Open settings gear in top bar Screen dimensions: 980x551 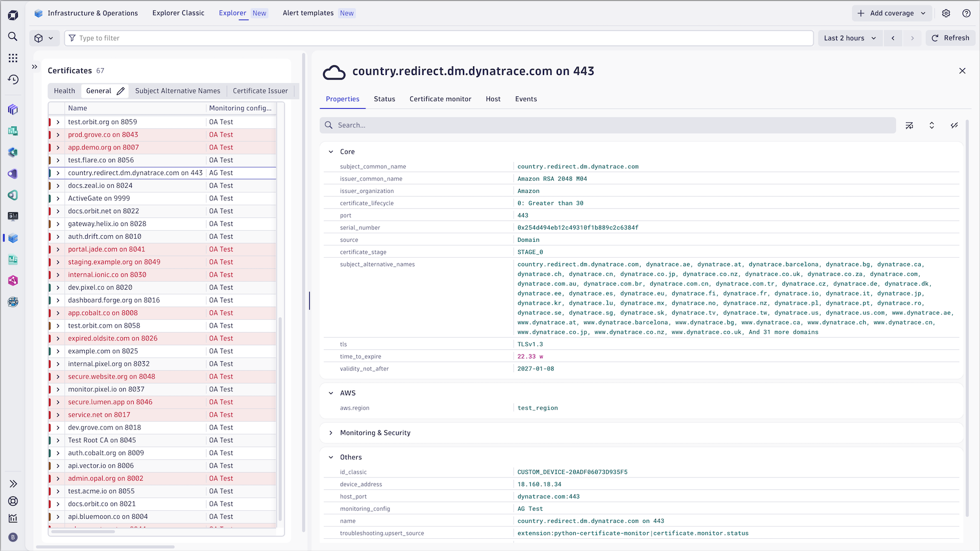click(x=946, y=13)
